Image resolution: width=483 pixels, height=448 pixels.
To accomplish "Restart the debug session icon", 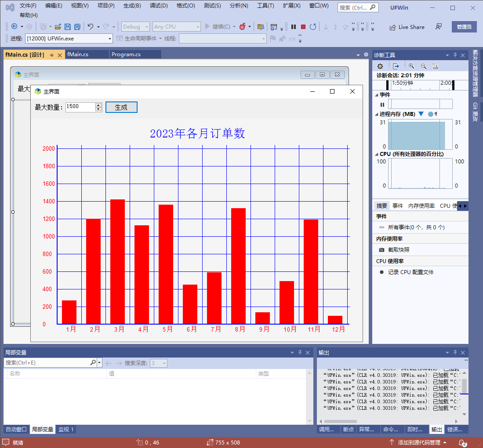I will [313, 27].
